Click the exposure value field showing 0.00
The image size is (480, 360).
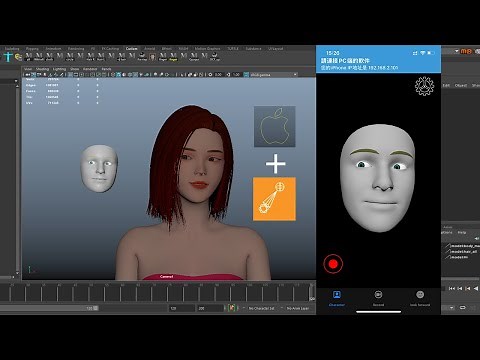tap(219, 75)
